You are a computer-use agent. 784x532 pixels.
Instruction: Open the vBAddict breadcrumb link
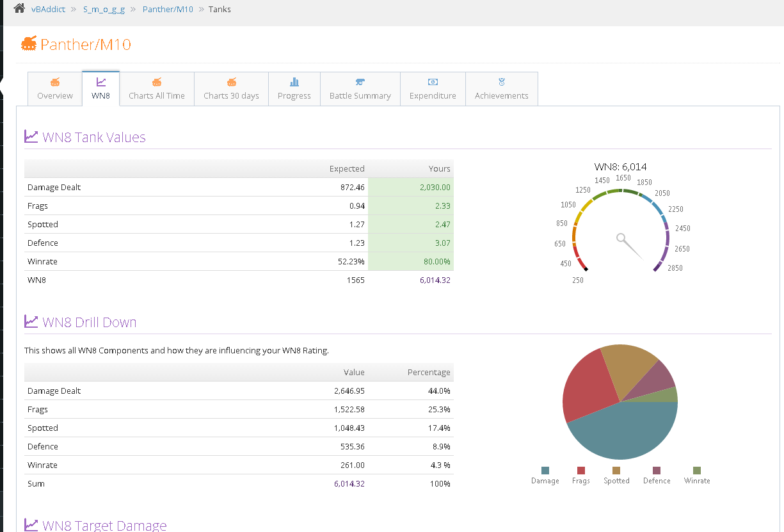pyautogui.click(x=49, y=10)
